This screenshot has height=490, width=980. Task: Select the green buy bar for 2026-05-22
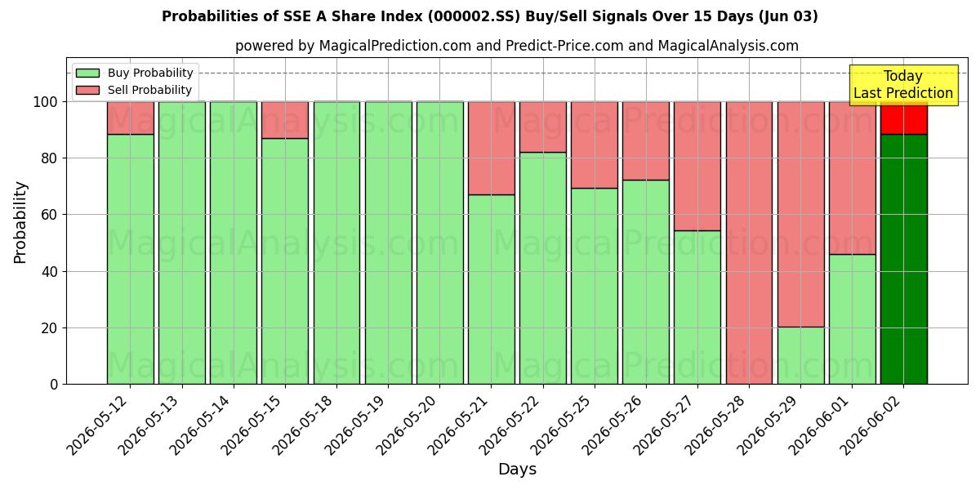coord(543,268)
